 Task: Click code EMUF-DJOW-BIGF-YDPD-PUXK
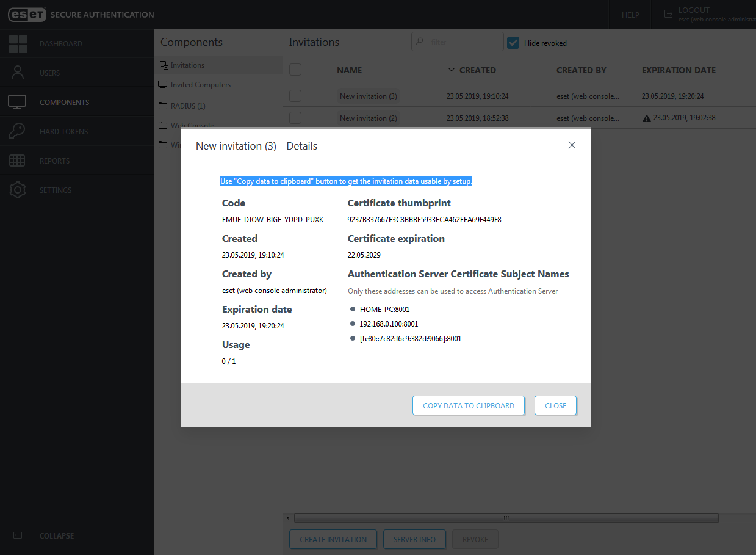(x=273, y=220)
